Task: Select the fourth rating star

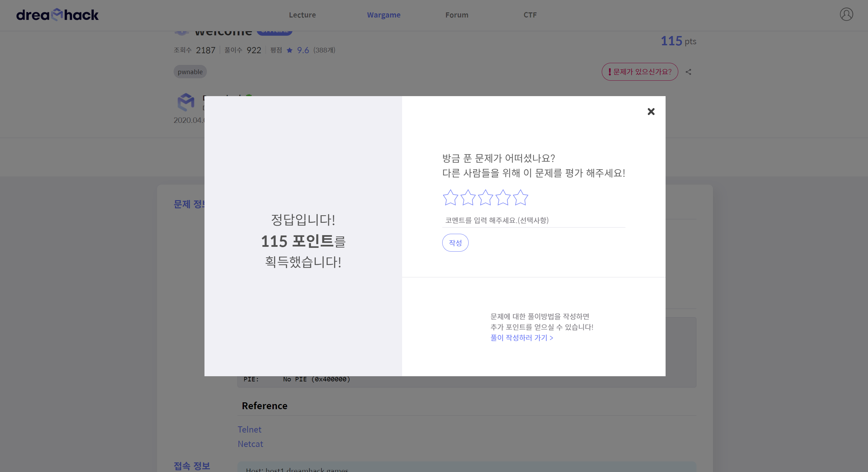Action: [x=503, y=198]
